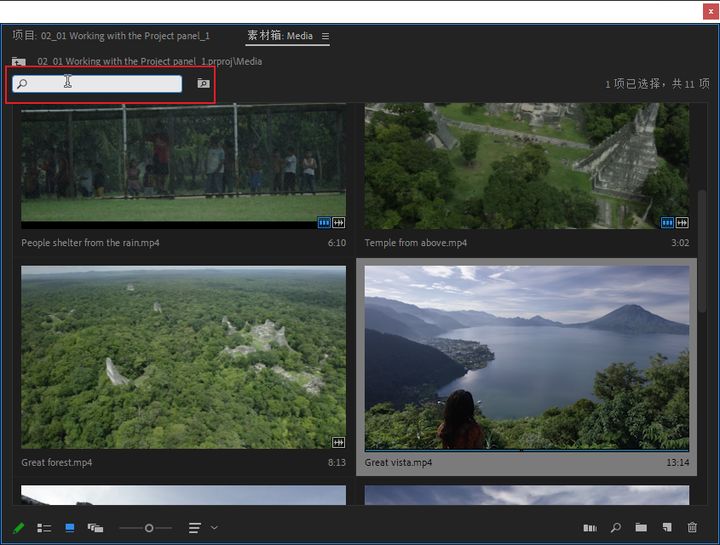
Task: Click the 13:14 duration of Great vista
Action: (x=678, y=462)
